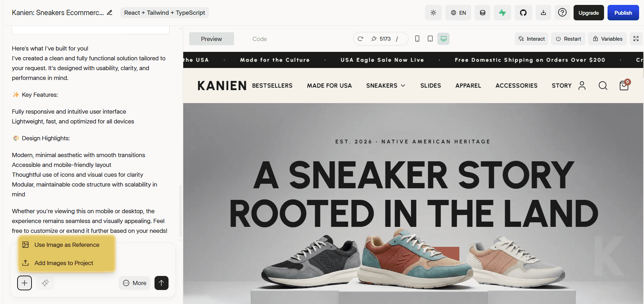The image size is (644, 304).
Task: Open the GitHub integration icon
Action: [523, 13]
